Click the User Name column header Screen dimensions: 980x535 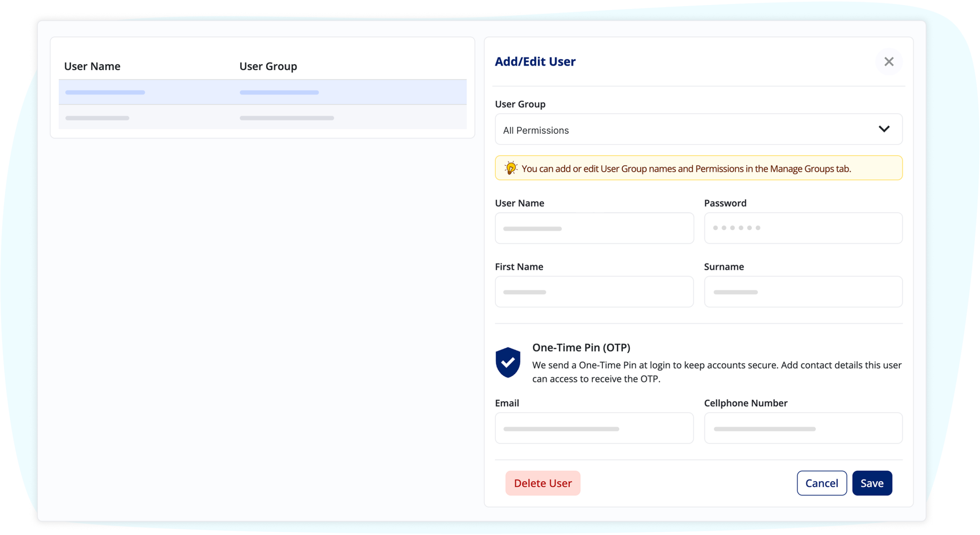pyautogui.click(x=92, y=66)
